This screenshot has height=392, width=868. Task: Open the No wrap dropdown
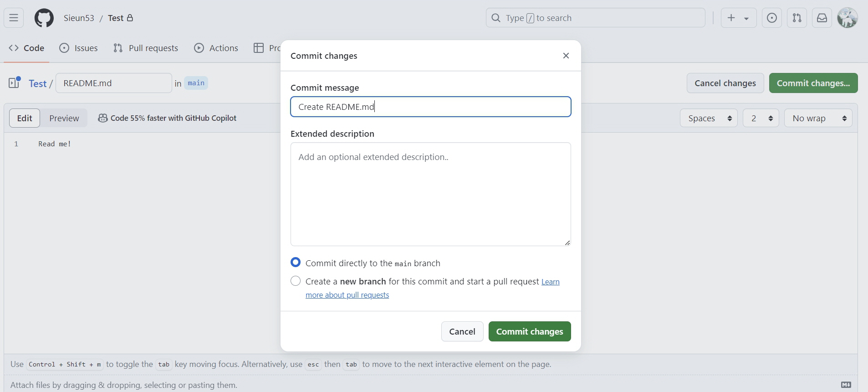pos(818,118)
